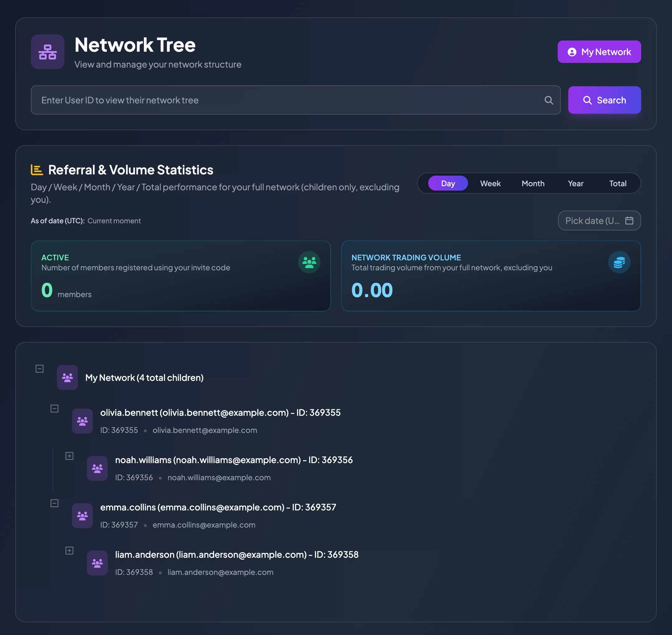Click olivia.bennett@example.com subtitle text
The height and width of the screenshot is (635, 672).
tap(205, 430)
